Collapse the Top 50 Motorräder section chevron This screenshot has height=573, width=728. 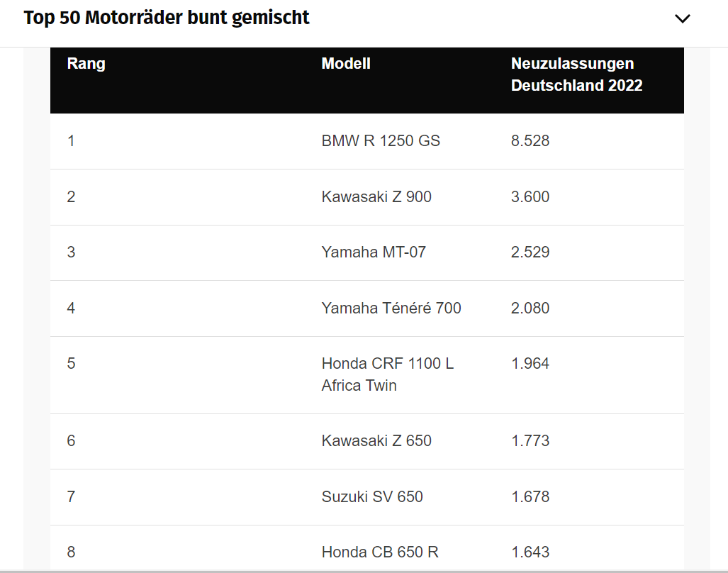[x=682, y=18]
